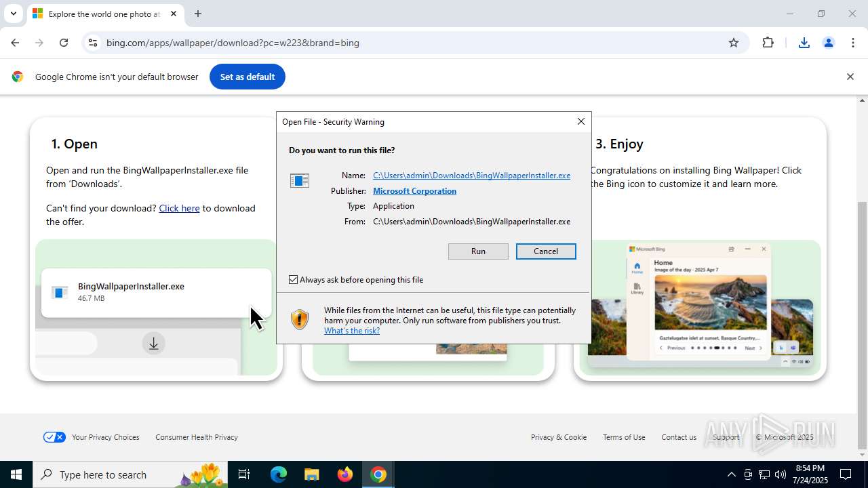
Task: Switch to Chrome in taskbar
Action: [x=378, y=474]
